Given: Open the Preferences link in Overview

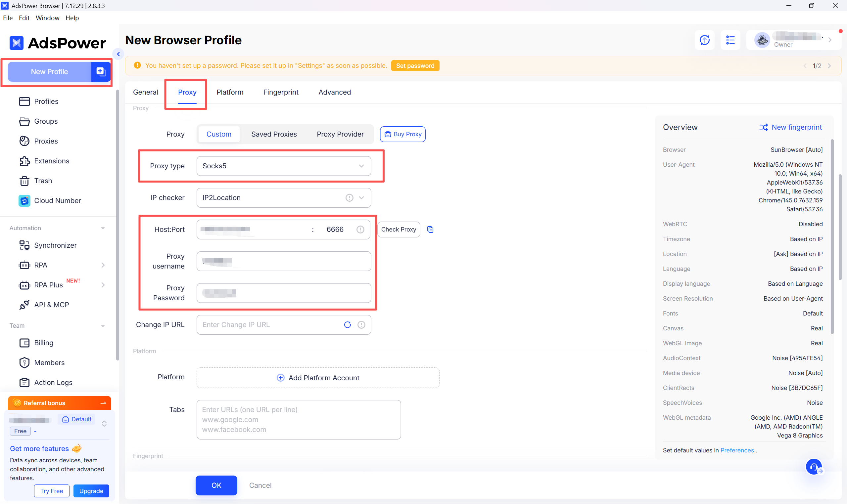Looking at the screenshot, I should pyautogui.click(x=737, y=450).
